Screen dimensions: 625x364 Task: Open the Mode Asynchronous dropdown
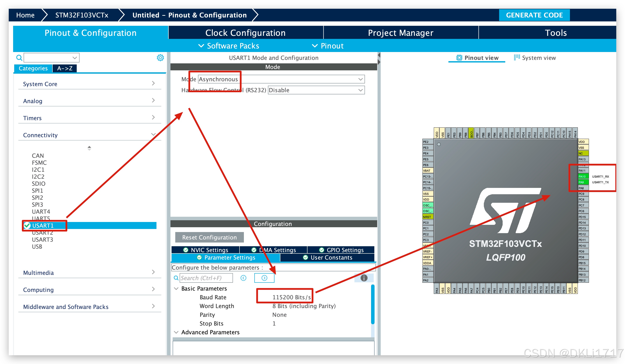(x=360, y=79)
